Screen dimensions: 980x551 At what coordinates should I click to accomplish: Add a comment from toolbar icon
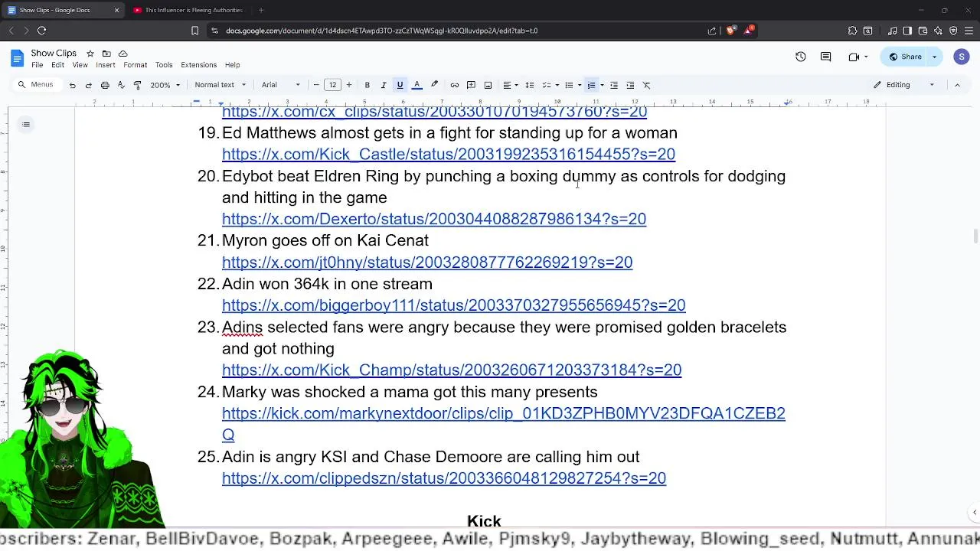click(471, 85)
